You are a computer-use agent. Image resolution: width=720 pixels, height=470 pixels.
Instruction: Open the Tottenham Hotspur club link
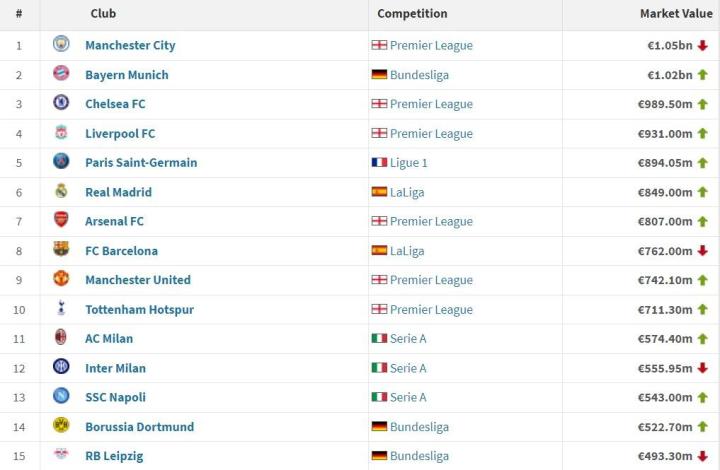coord(140,310)
